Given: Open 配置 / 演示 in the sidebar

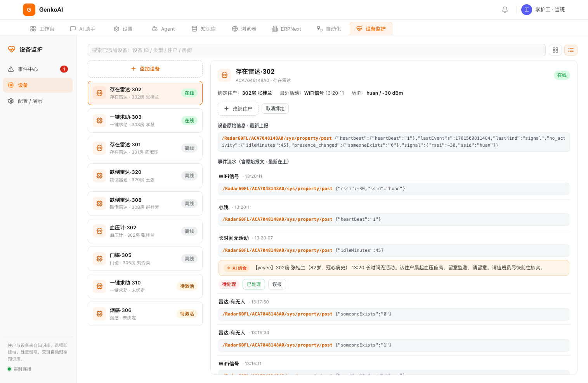Looking at the screenshot, I should click(x=38, y=101).
